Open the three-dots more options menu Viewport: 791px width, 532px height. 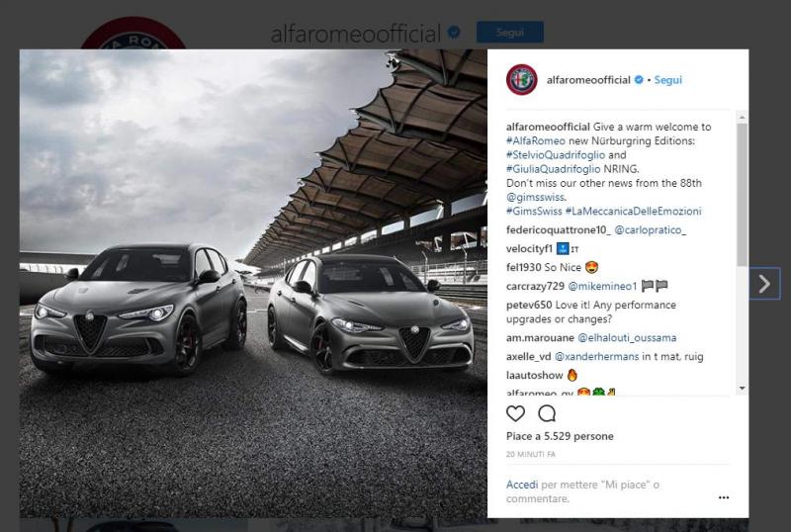pyautogui.click(x=724, y=497)
